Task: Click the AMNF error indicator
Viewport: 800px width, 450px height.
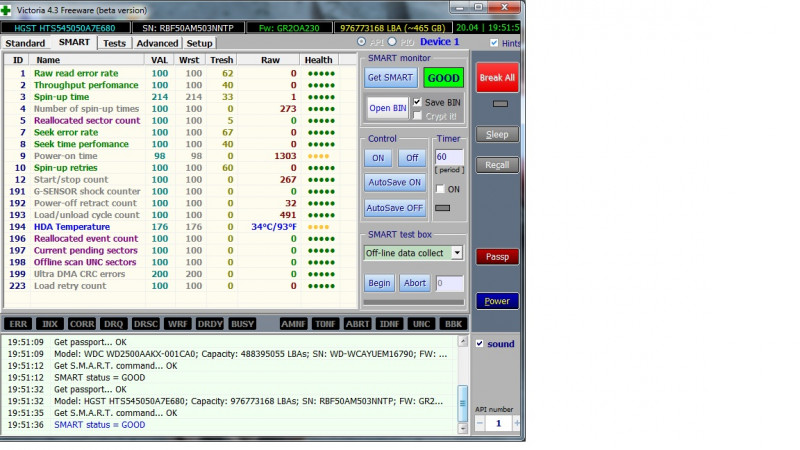Action: pos(292,324)
